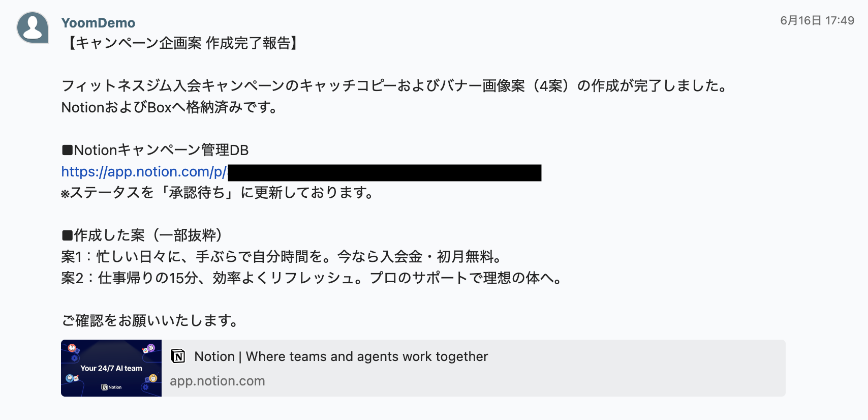Image resolution: width=868 pixels, height=420 pixels.
Task: Click the red book icon in the thumbnail
Action: tap(72, 348)
